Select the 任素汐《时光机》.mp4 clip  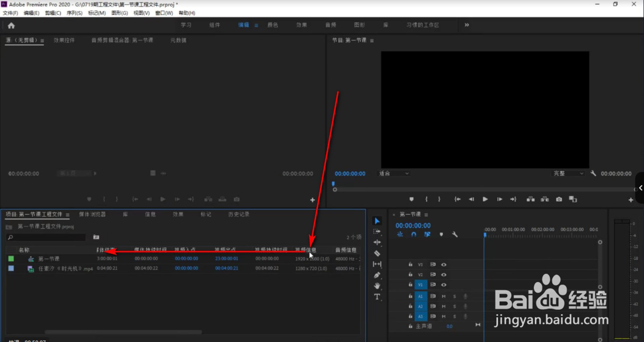pyautogui.click(x=66, y=268)
